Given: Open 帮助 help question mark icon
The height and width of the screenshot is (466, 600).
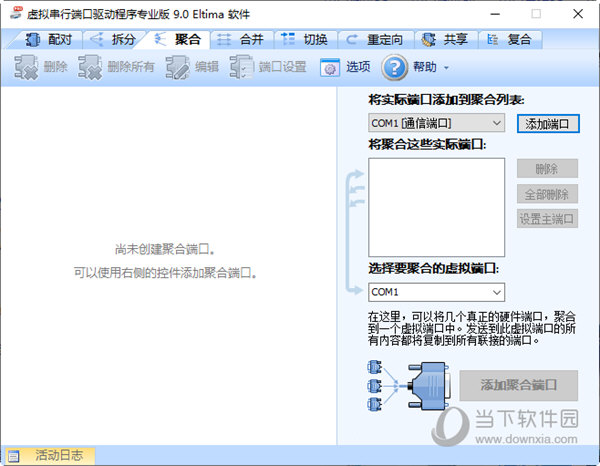Looking at the screenshot, I should (x=394, y=68).
